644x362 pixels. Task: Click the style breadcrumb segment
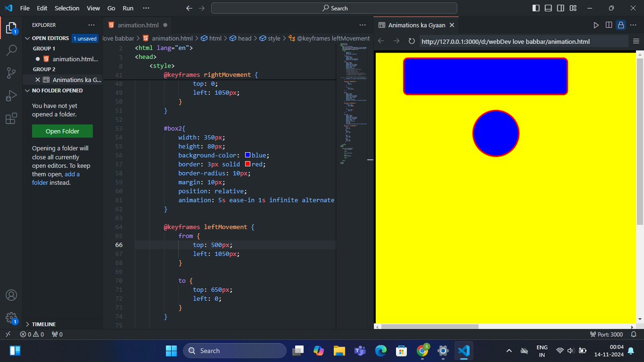click(x=270, y=38)
